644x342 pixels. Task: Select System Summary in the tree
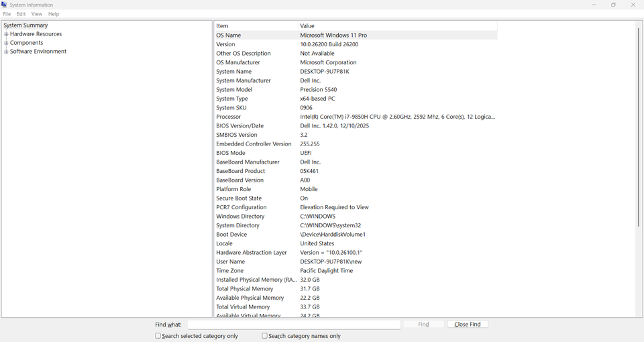(x=25, y=25)
